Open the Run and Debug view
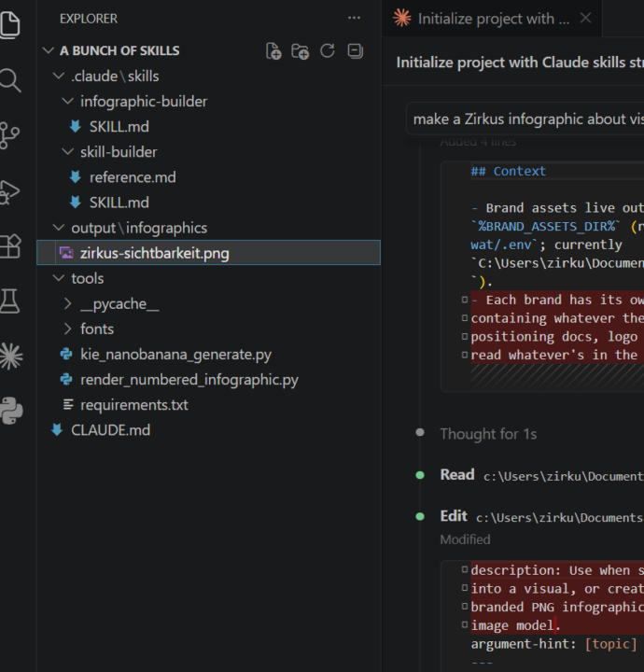The image size is (644, 672). 9,192
